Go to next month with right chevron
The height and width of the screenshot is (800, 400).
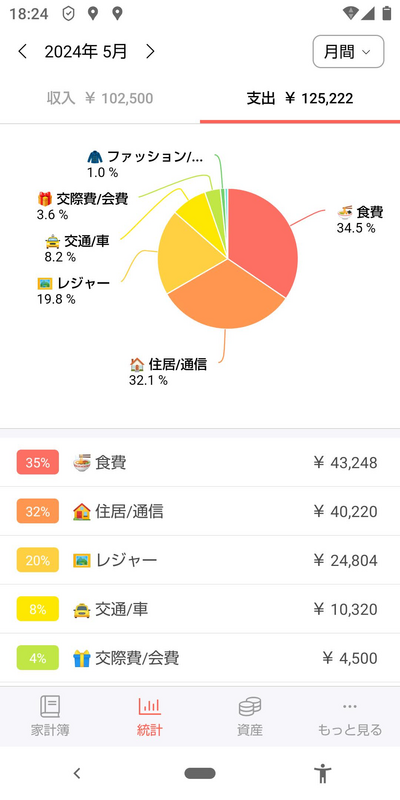click(x=150, y=52)
